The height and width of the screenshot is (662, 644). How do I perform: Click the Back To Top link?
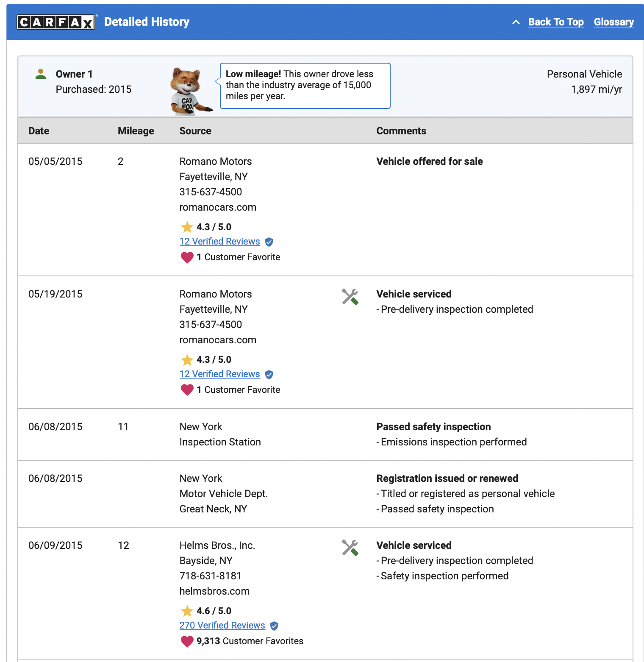click(x=556, y=22)
